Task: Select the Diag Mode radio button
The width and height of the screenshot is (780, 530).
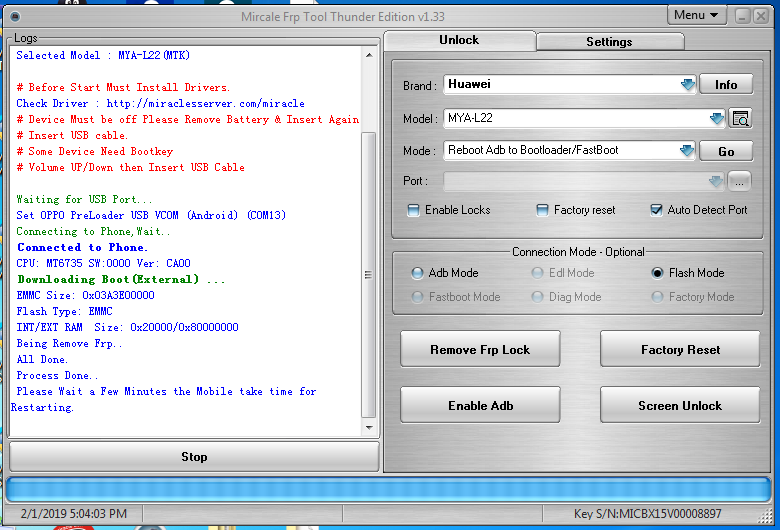Action: [537, 297]
